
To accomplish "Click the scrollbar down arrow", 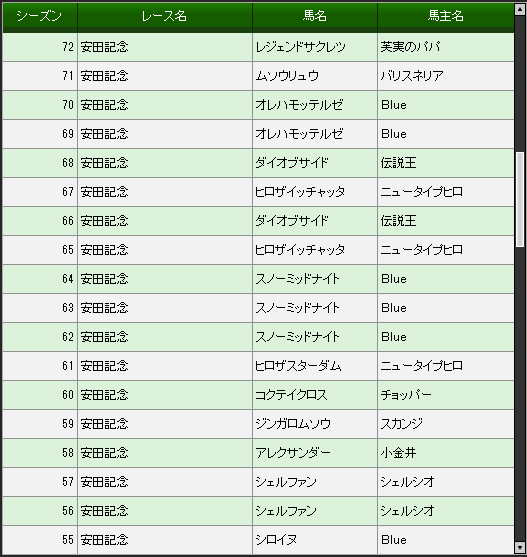I will pyautogui.click(x=520, y=547).
